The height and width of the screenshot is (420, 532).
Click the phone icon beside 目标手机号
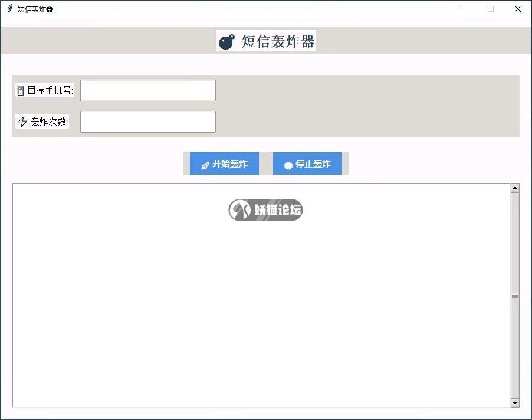click(x=21, y=91)
